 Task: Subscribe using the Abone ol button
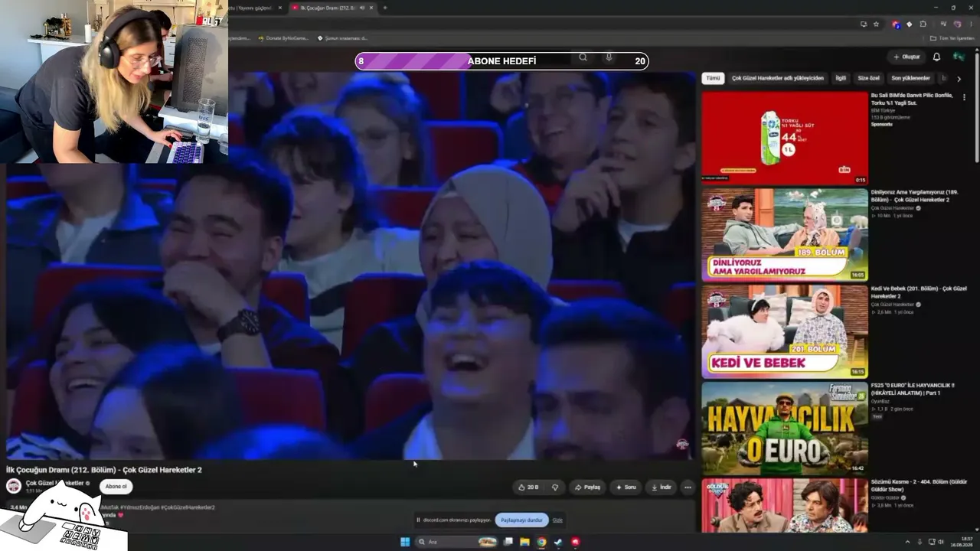pyautogui.click(x=116, y=486)
